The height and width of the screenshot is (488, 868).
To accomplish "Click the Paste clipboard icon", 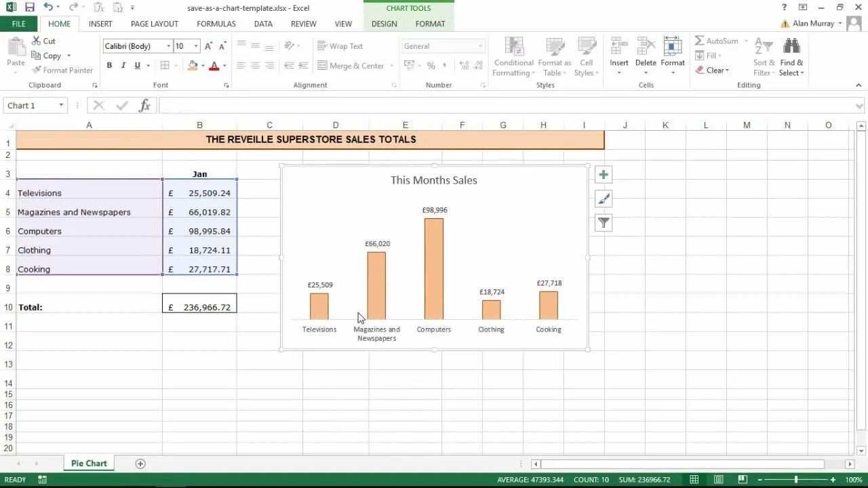I will coord(16,47).
